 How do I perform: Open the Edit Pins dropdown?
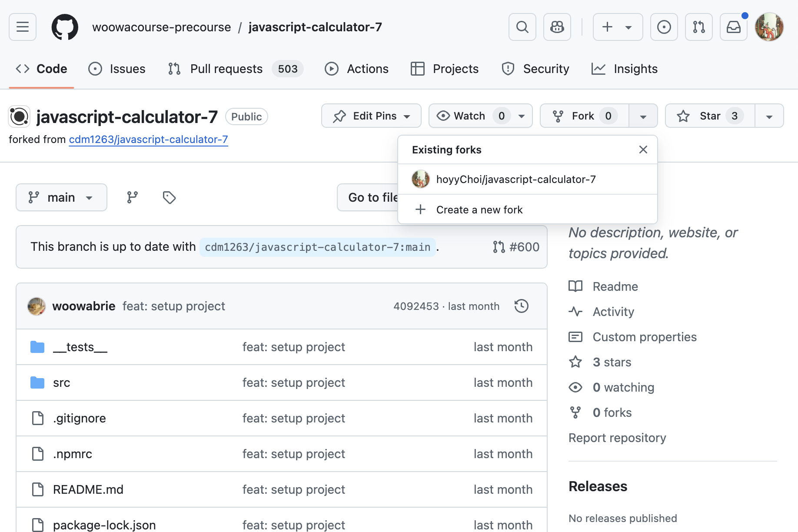tap(371, 116)
